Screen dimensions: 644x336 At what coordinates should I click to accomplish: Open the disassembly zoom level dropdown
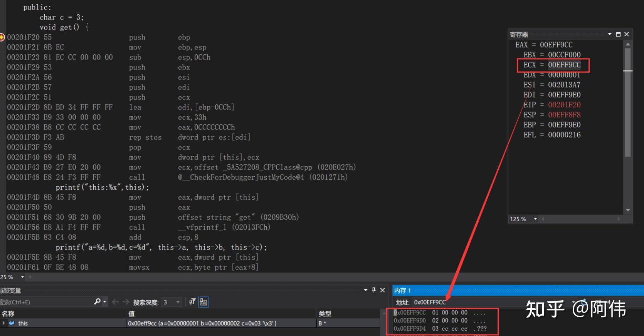tap(22, 277)
